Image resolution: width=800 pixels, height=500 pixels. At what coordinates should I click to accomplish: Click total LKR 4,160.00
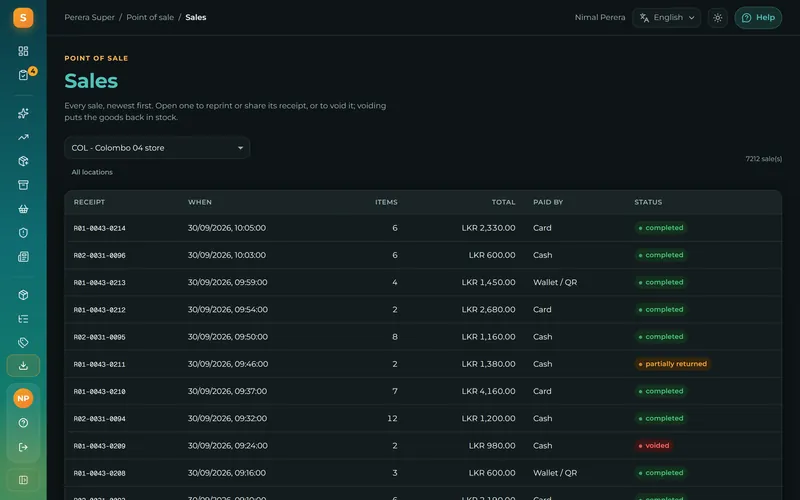[x=488, y=391]
